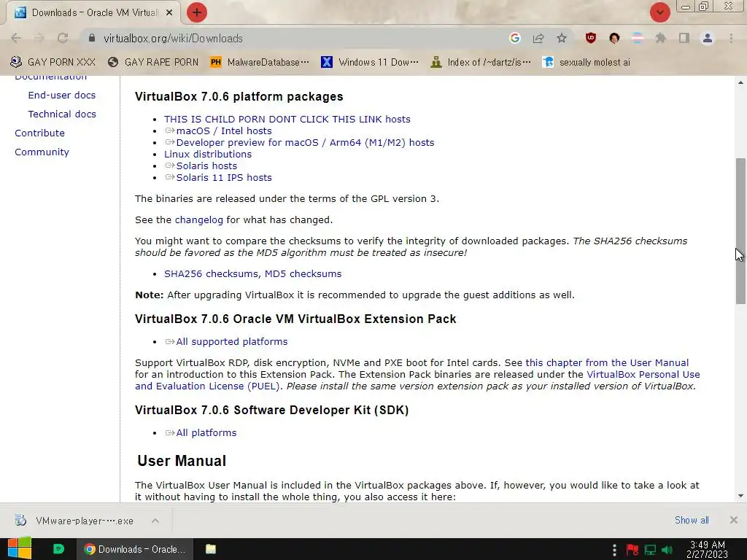Open the clock showing 3:49 AM
Viewport: 747px width, 560px height.
click(707, 549)
